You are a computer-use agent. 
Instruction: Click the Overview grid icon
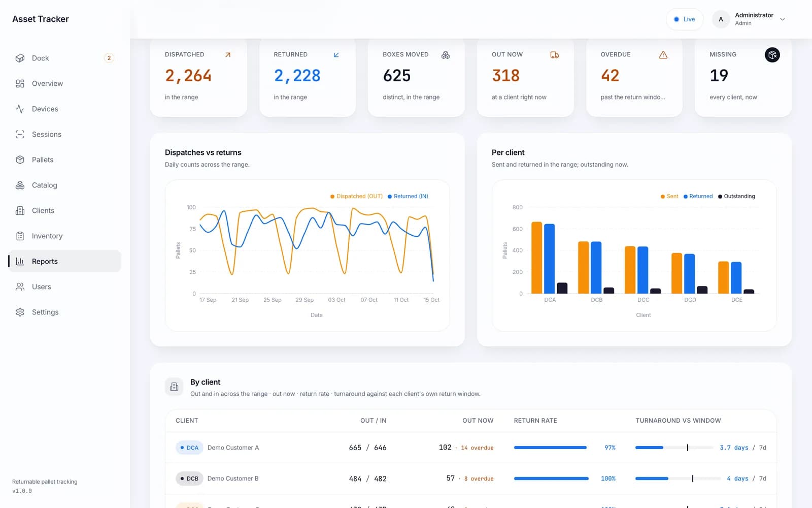20,83
